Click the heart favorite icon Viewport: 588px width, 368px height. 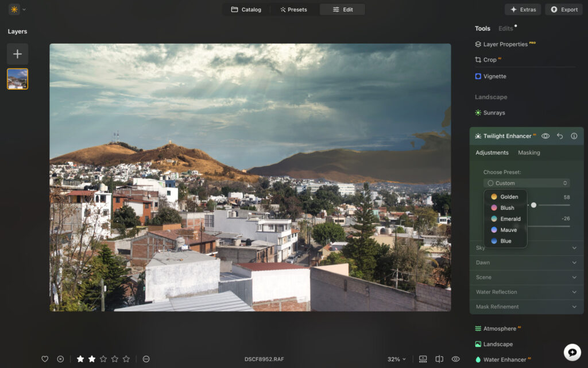[x=45, y=359]
